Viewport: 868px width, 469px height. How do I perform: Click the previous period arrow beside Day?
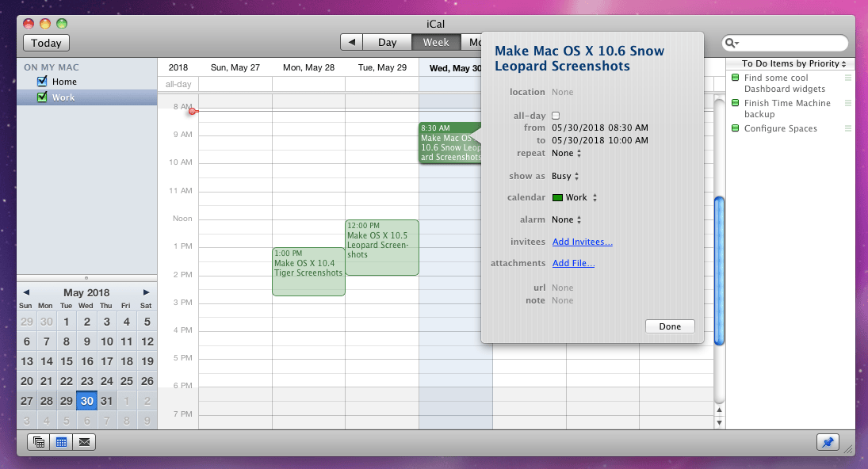click(x=351, y=42)
